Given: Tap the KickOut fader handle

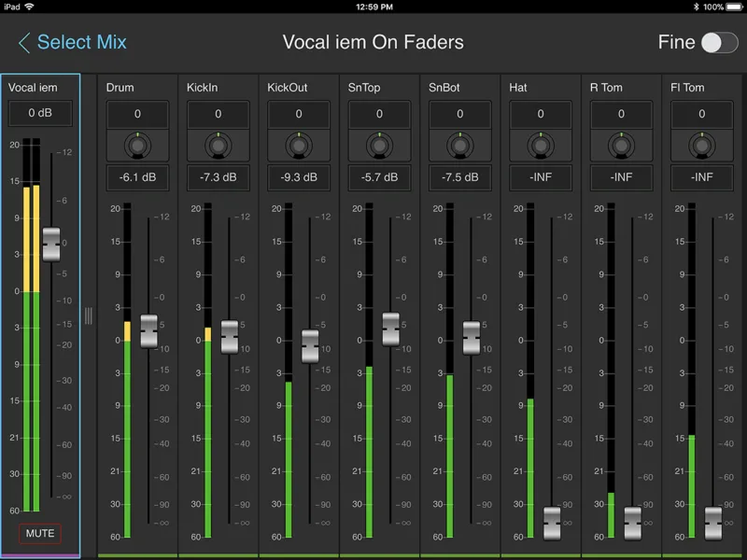Looking at the screenshot, I should click(x=310, y=346).
